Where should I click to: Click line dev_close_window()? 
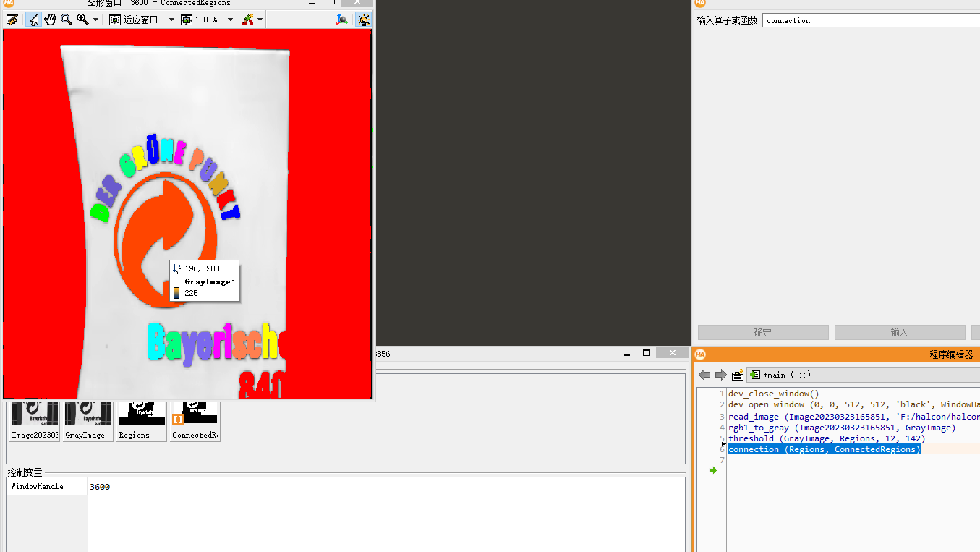(x=773, y=394)
